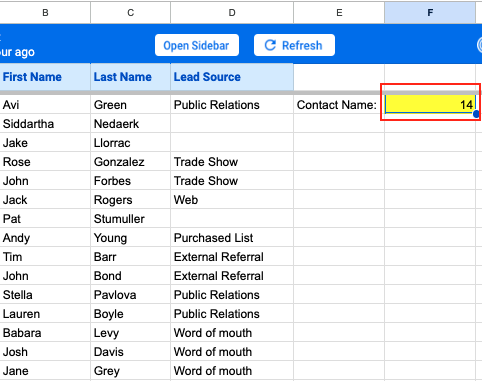482x381 pixels.
Task: Select the first name cell Andy
Action: (x=45, y=238)
